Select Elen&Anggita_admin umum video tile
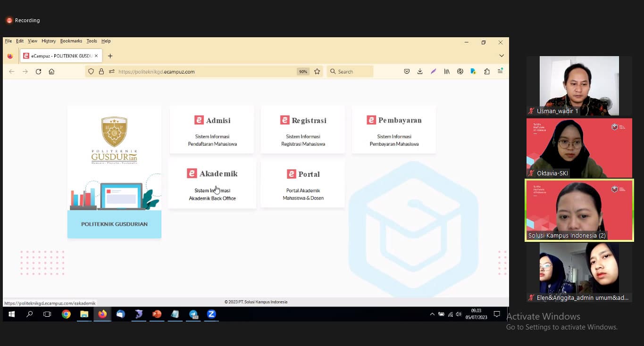644x346 pixels. coord(579,272)
